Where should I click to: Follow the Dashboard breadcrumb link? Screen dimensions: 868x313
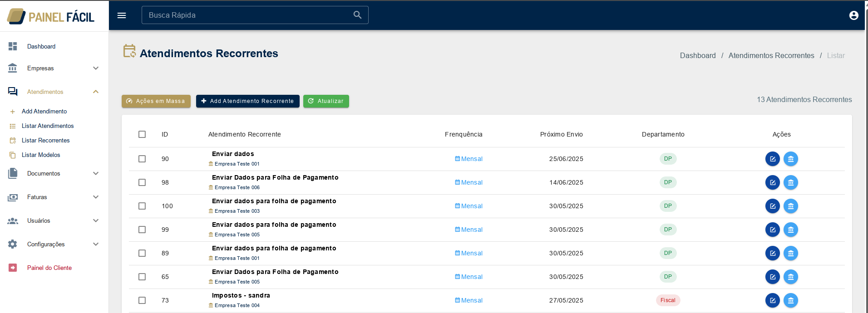click(698, 55)
